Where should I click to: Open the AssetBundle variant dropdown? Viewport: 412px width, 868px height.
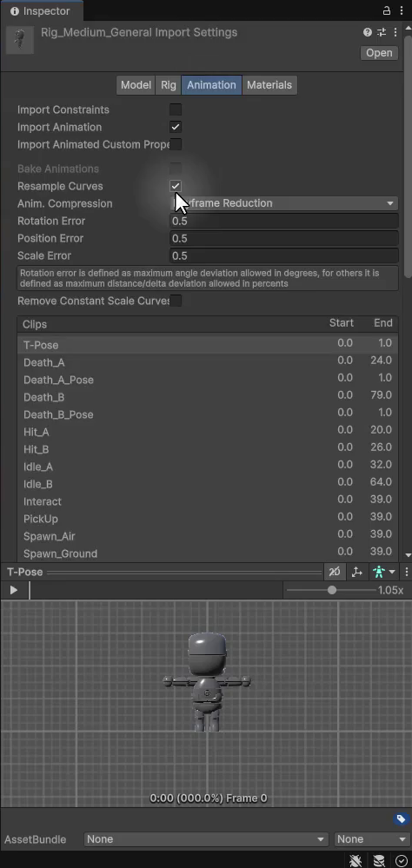coord(372,839)
